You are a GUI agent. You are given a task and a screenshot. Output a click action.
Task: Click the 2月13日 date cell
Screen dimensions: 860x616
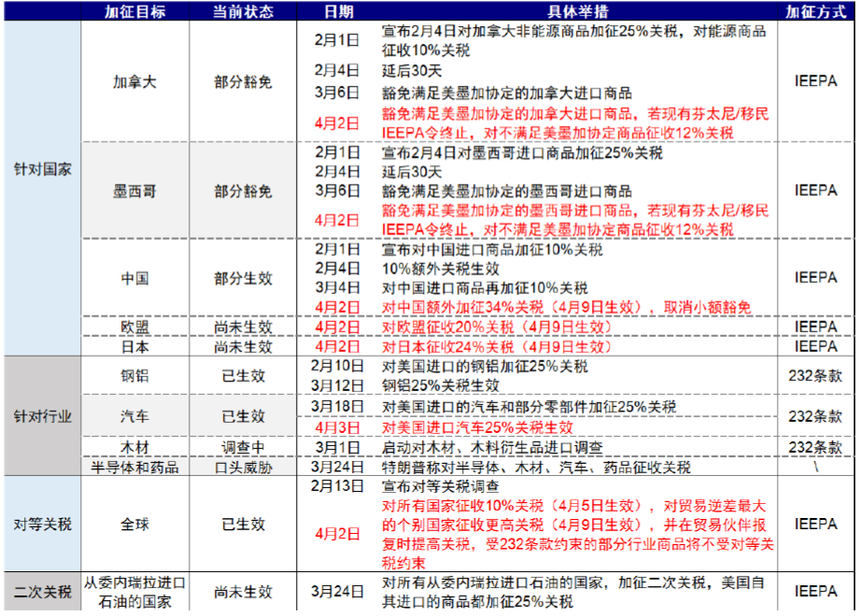click(x=337, y=486)
